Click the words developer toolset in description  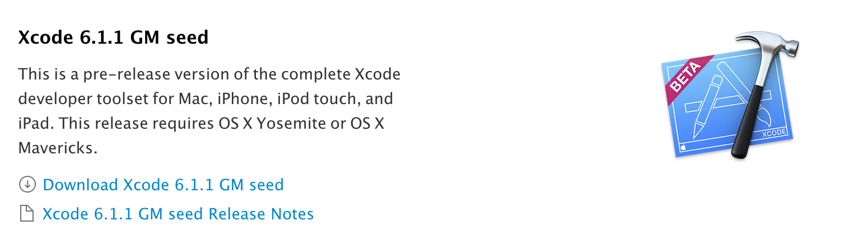(x=87, y=99)
